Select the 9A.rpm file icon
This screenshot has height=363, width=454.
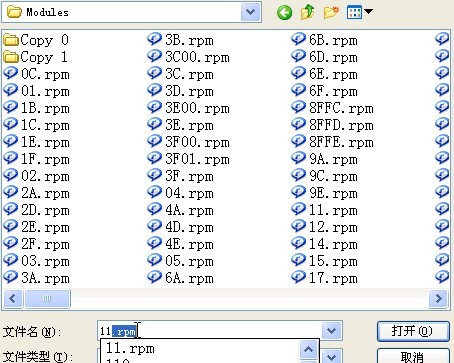(x=299, y=158)
